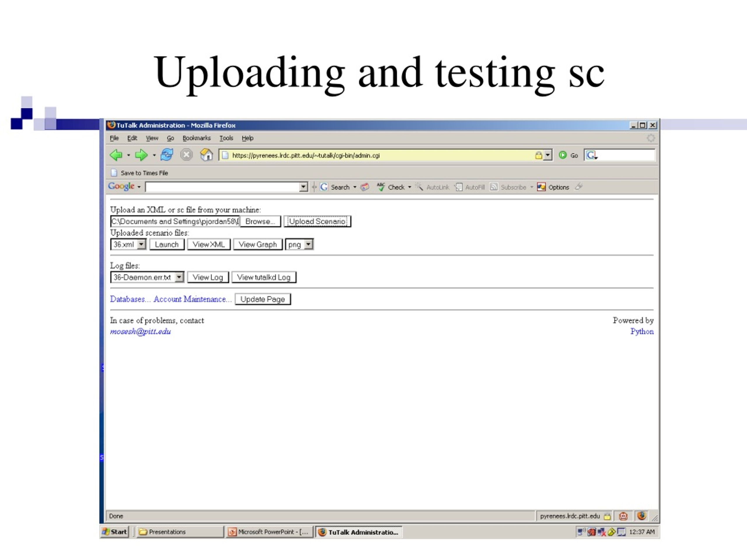The width and height of the screenshot is (747, 560).
Task: Expand the Search button dropdown arrow
Action: [x=355, y=187]
